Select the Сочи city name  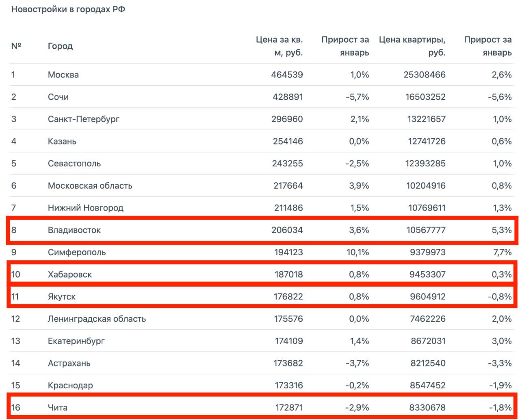tap(58, 97)
